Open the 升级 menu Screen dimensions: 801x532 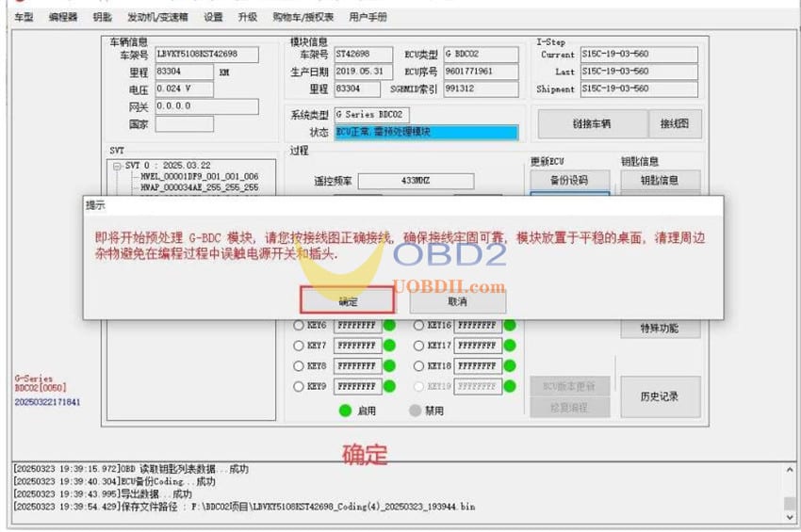click(x=247, y=17)
